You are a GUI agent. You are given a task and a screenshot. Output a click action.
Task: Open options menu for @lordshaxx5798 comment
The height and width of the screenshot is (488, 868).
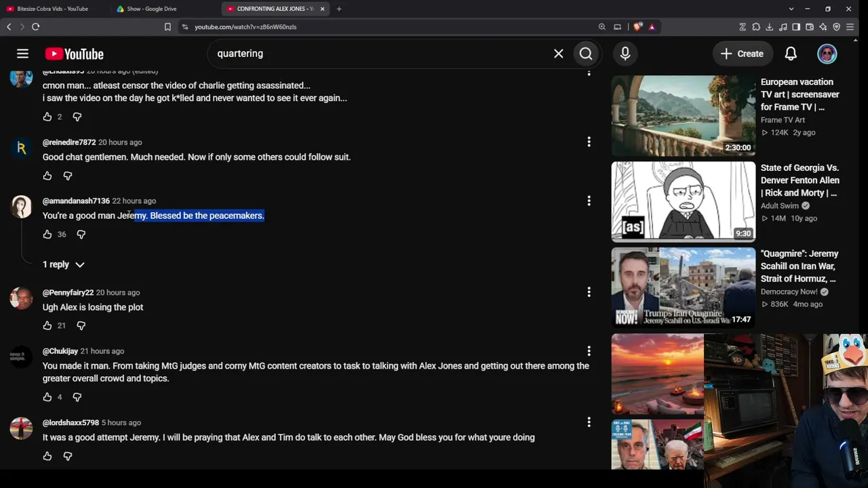589,422
